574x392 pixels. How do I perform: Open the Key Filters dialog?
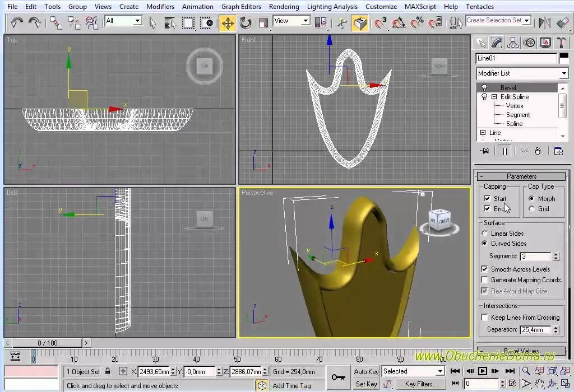pos(421,384)
